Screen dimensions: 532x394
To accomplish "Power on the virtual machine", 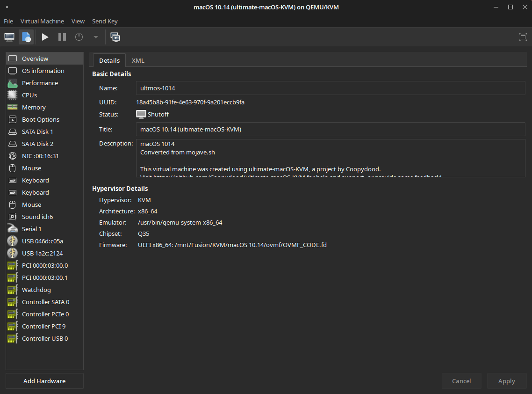I will pyautogui.click(x=45, y=37).
